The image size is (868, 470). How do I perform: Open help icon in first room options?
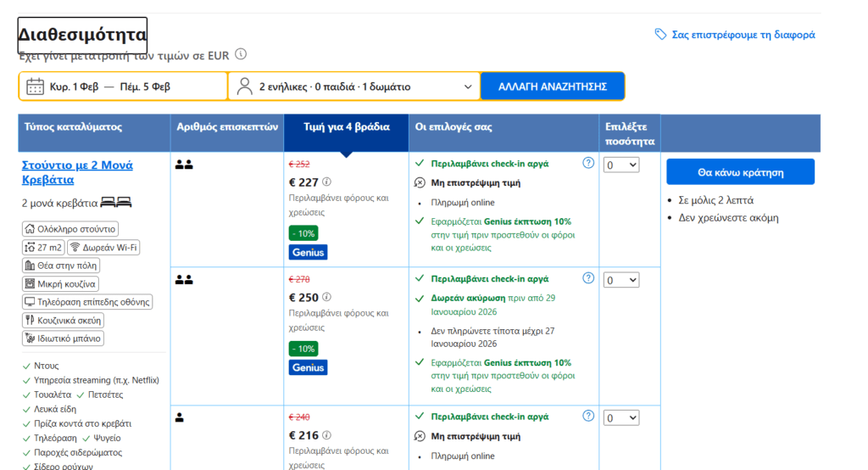point(588,163)
